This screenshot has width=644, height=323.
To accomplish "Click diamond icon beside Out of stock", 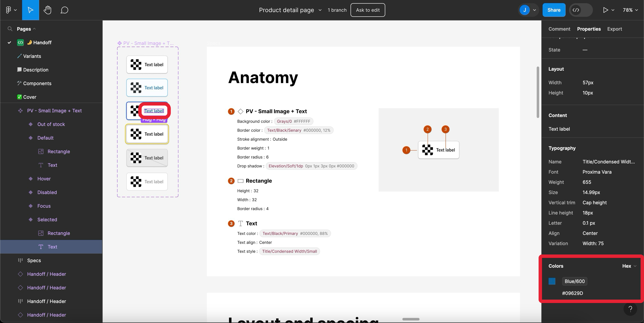I will click(30, 124).
